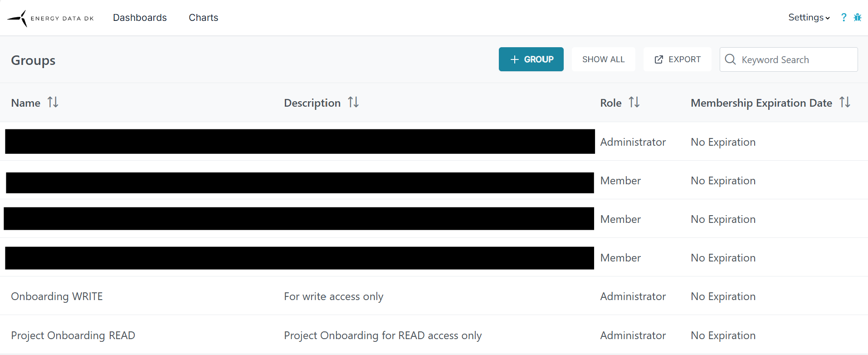Click the magnifier icon in search box
This screenshot has height=355, width=868.
pyautogui.click(x=730, y=59)
